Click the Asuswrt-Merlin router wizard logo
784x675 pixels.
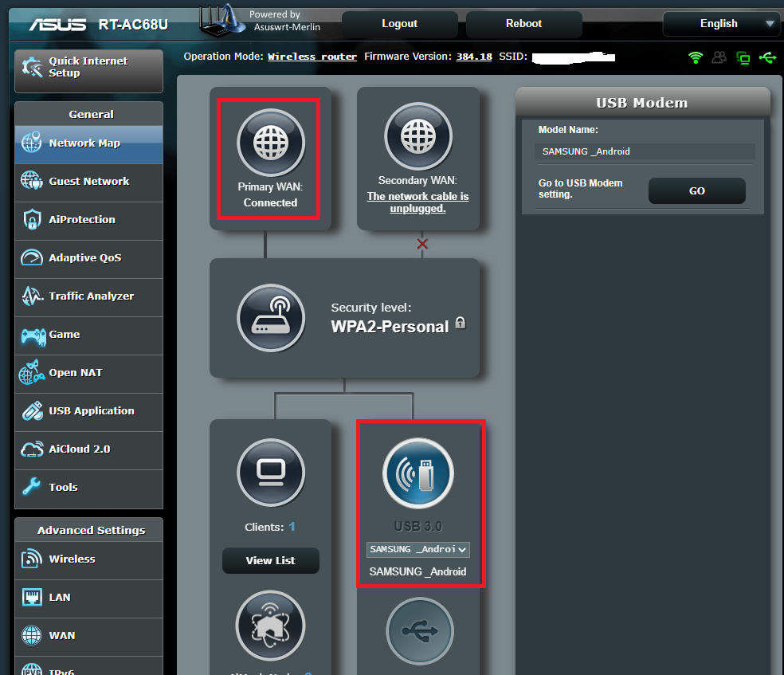(x=221, y=21)
